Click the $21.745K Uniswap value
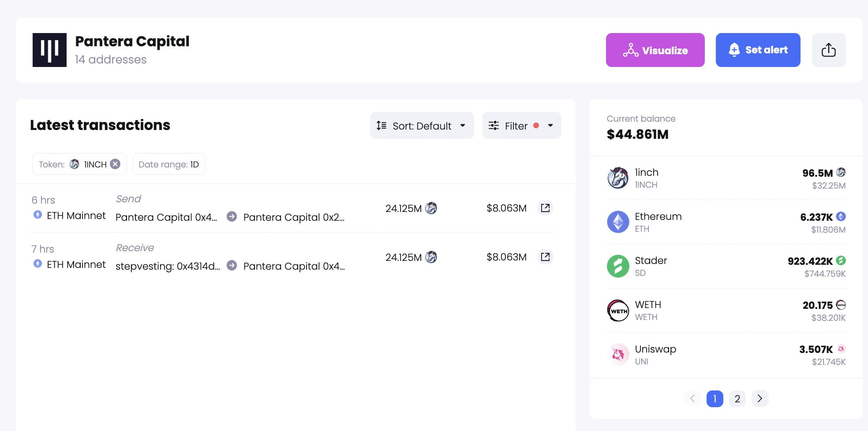Image resolution: width=868 pixels, height=431 pixels. [829, 362]
